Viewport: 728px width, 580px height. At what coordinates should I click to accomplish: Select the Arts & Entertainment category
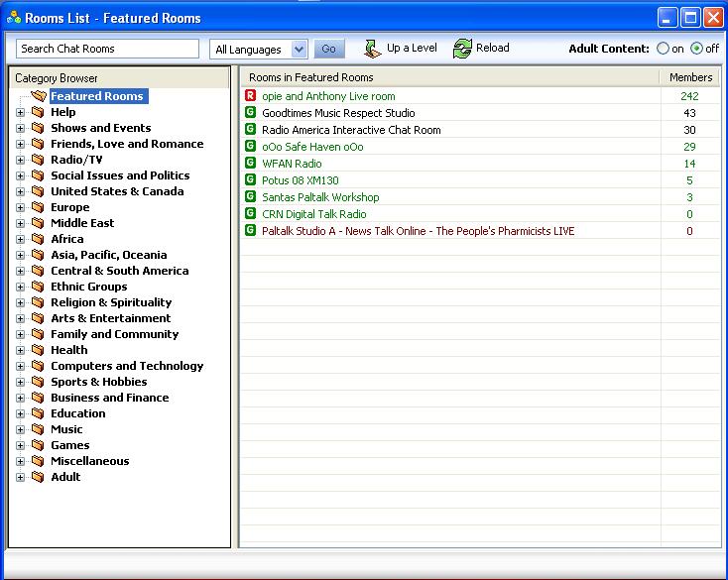tap(110, 318)
